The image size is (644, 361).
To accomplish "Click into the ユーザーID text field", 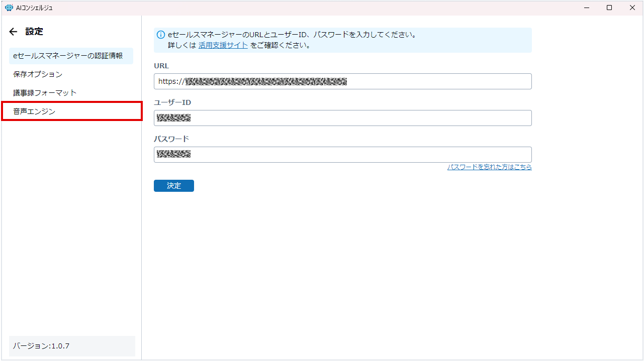I will point(342,118).
